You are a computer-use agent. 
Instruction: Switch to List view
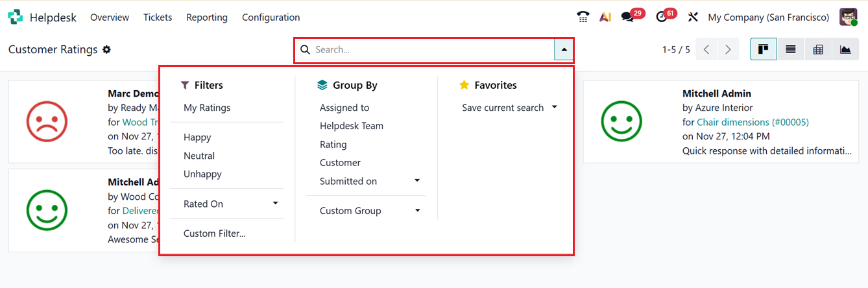[791, 49]
